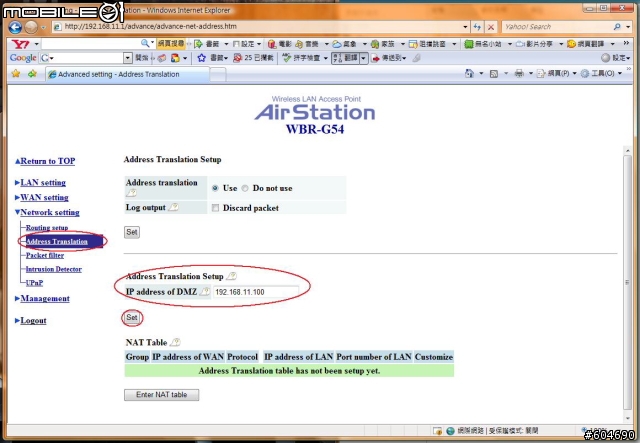Click the RSS feeds icon

[x=494, y=74]
